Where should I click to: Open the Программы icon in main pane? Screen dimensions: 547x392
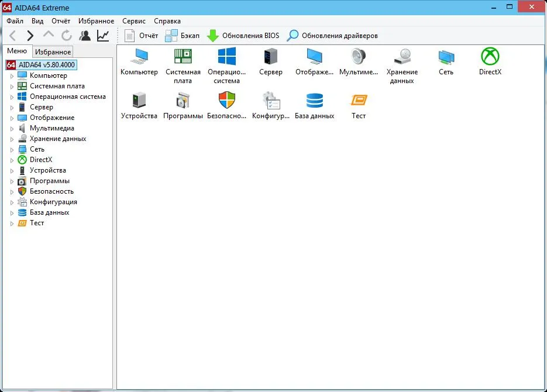183,101
